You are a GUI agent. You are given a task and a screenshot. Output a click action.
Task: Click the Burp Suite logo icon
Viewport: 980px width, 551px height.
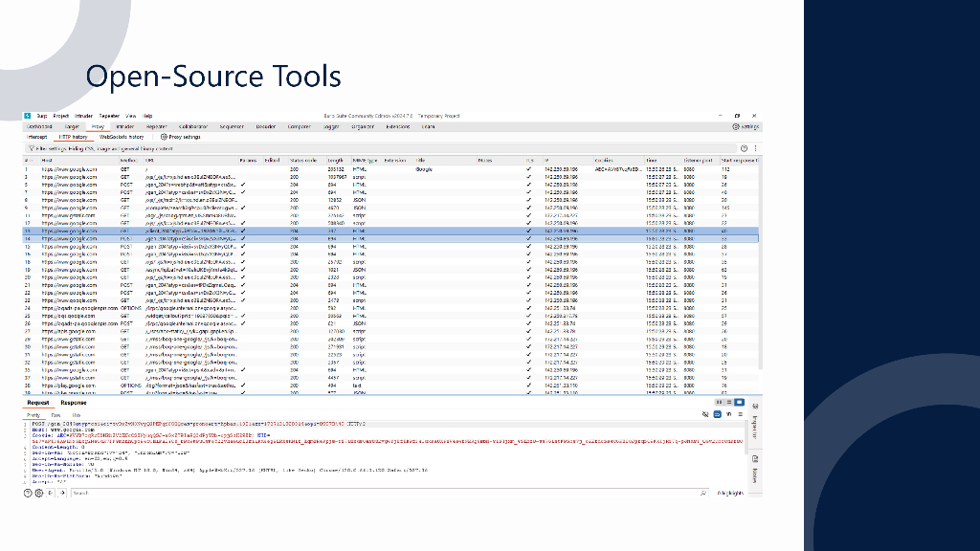tap(28, 116)
